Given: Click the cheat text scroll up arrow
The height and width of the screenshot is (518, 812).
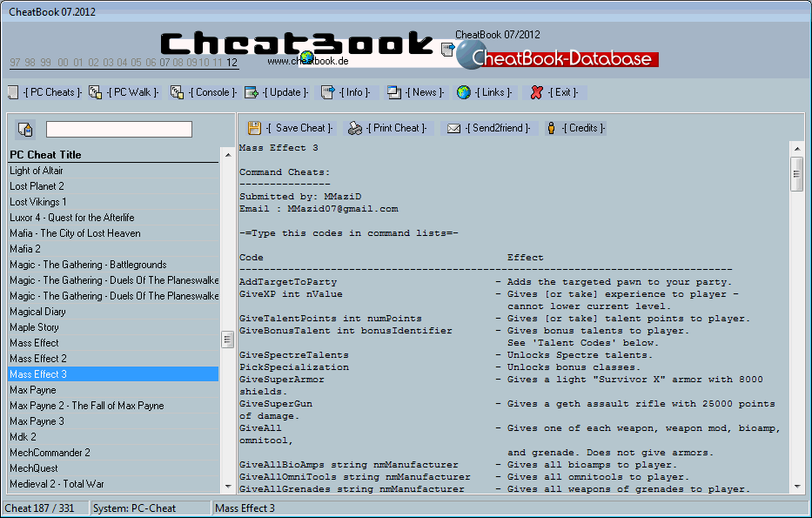Looking at the screenshot, I should point(796,149).
